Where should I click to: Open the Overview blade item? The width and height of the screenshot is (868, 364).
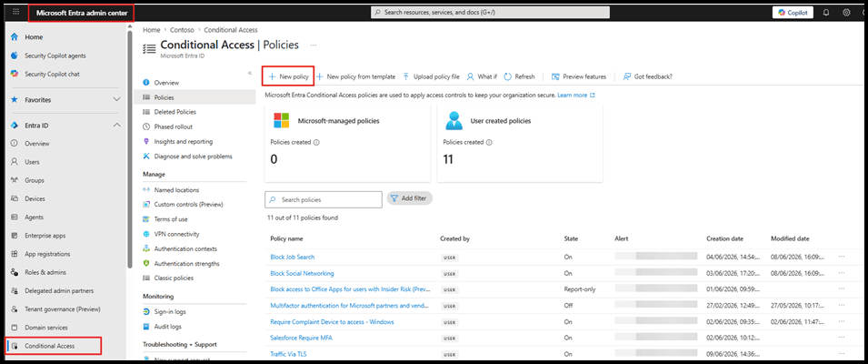pos(166,83)
